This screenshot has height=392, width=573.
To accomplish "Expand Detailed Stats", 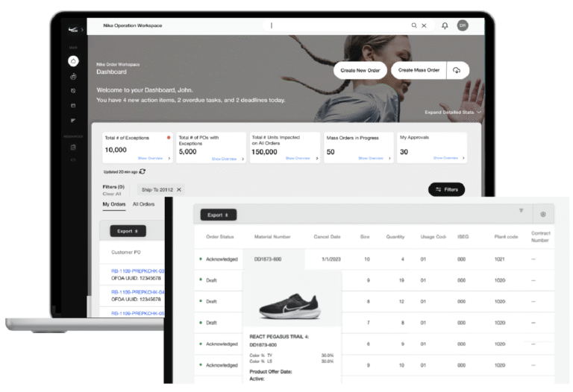I will coord(453,113).
